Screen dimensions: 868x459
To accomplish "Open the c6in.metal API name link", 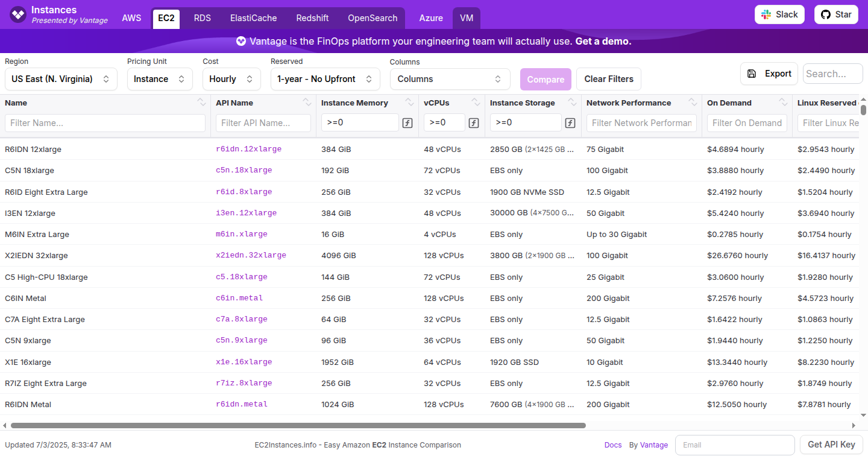I will [239, 298].
